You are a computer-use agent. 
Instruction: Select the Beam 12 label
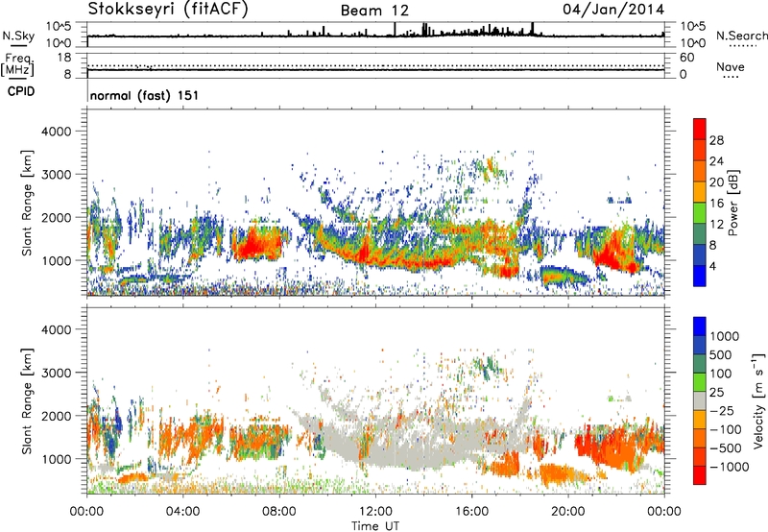[x=374, y=11]
